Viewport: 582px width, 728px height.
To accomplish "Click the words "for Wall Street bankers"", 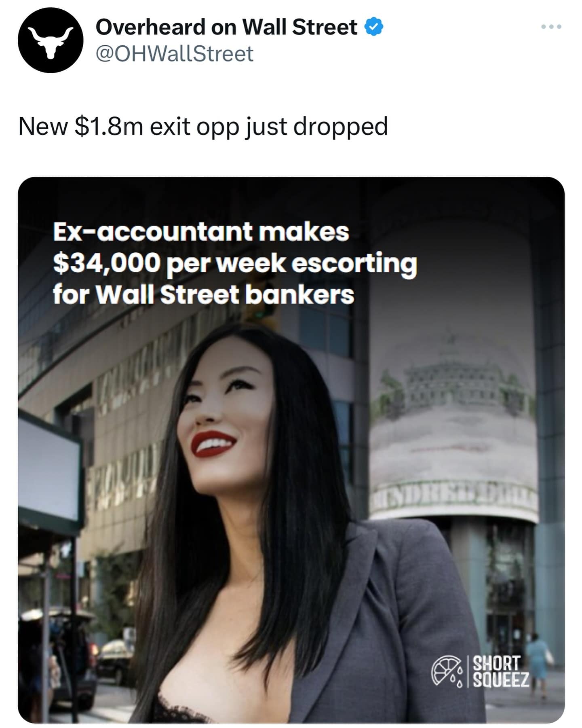I will coord(203,294).
